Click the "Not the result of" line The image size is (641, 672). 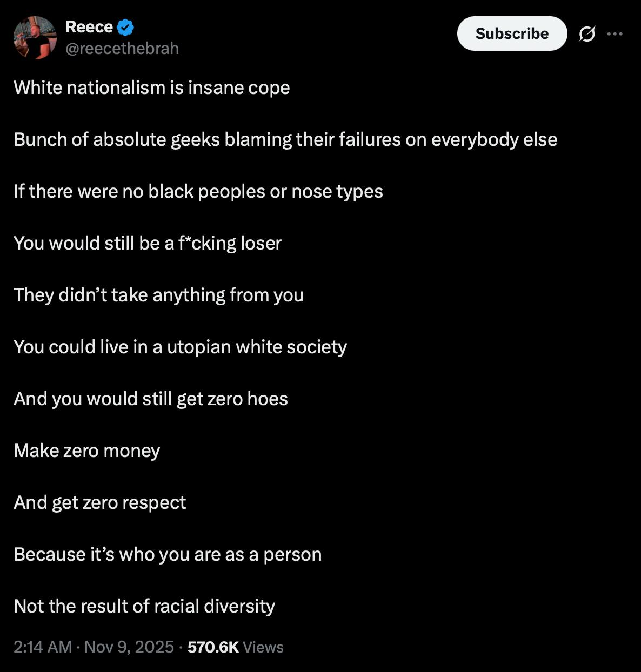(144, 606)
